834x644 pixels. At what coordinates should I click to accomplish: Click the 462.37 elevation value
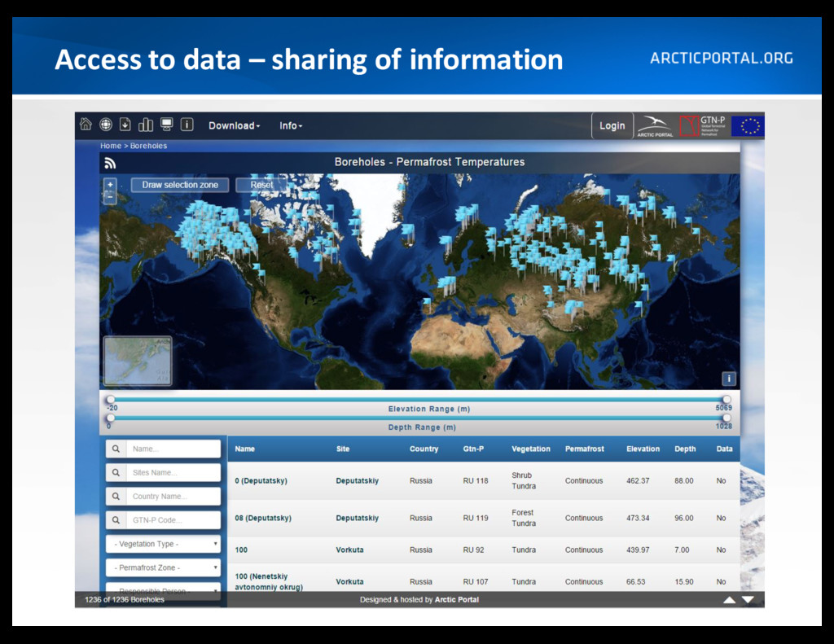pos(638,480)
